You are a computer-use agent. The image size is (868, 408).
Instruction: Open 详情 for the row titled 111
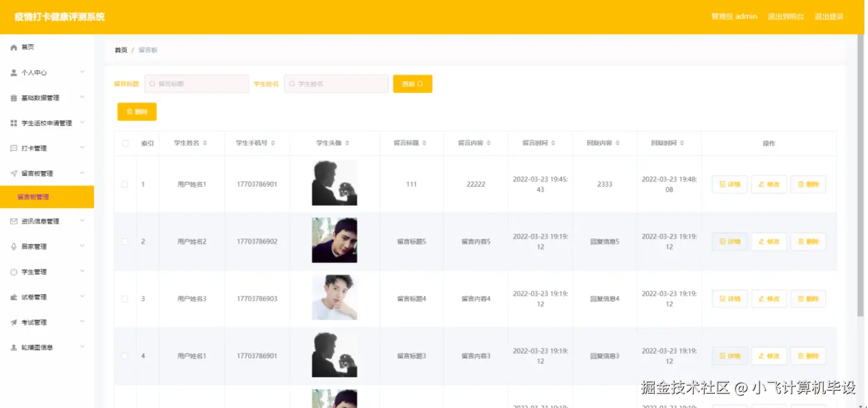(x=730, y=184)
